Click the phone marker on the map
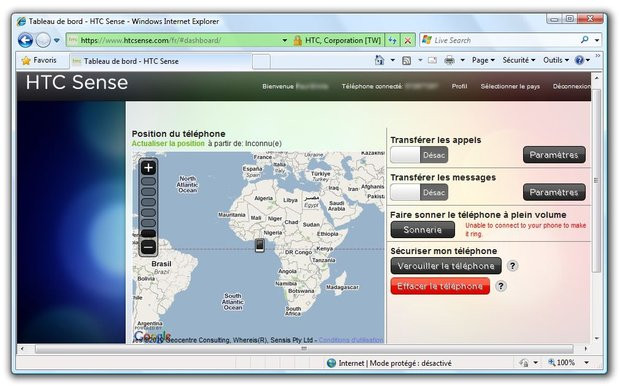The height and width of the screenshot is (386, 620). (x=259, y=245)
